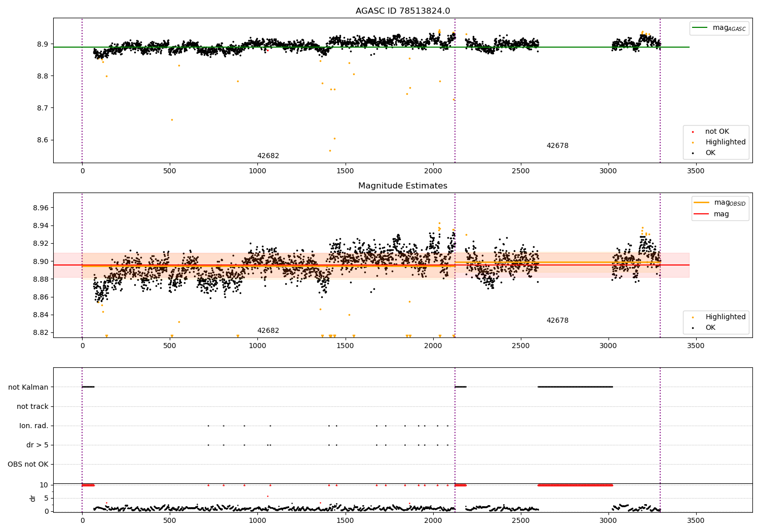Click the 'not Kalman' row label

point(28,388)
